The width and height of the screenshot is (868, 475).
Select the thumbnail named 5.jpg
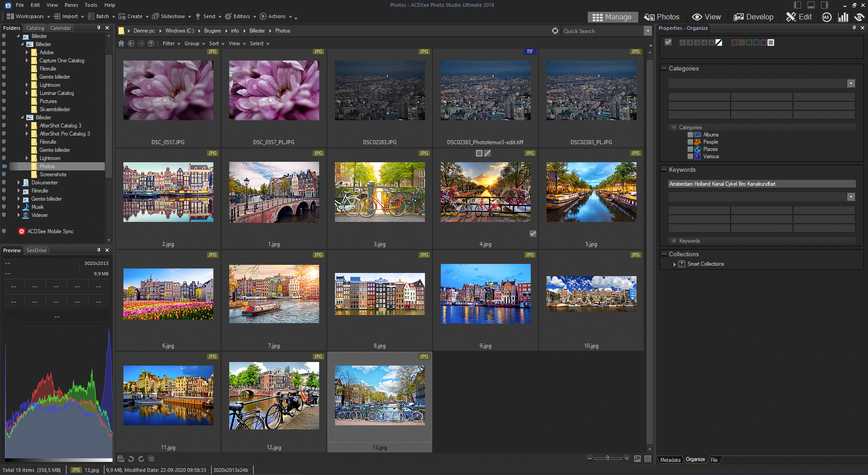[x=591, y=192]
